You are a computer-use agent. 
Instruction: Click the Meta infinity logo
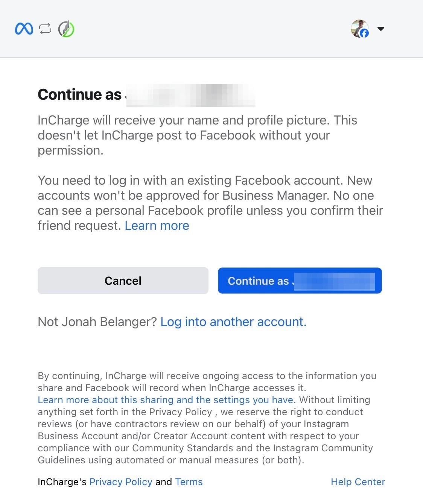24,29
